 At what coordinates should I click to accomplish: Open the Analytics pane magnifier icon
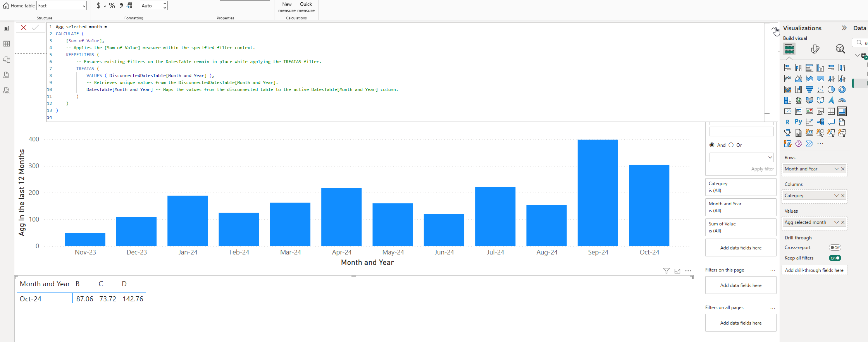pyautogui.click(x=840, y=49)
